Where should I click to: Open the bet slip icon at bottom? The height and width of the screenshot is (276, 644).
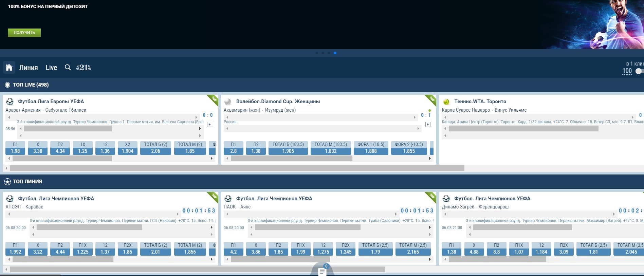click(x=322, y=272)
